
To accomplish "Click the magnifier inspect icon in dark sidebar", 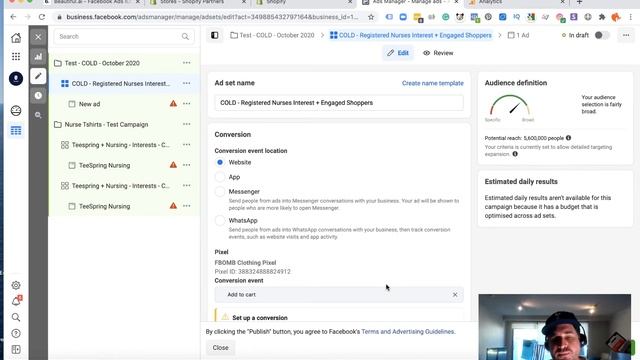I will point(38,116).
